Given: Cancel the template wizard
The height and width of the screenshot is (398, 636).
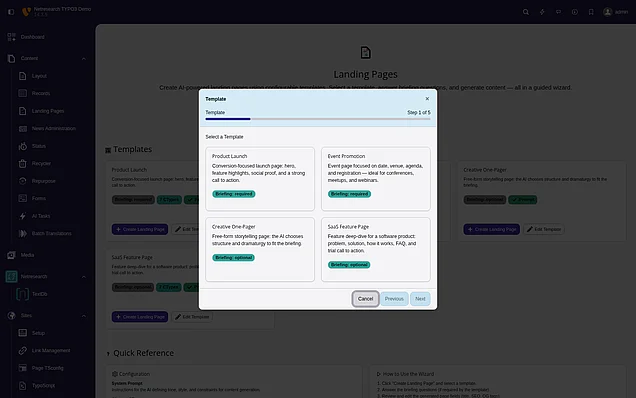Looking at the screenshot, I should click(365, 299).
